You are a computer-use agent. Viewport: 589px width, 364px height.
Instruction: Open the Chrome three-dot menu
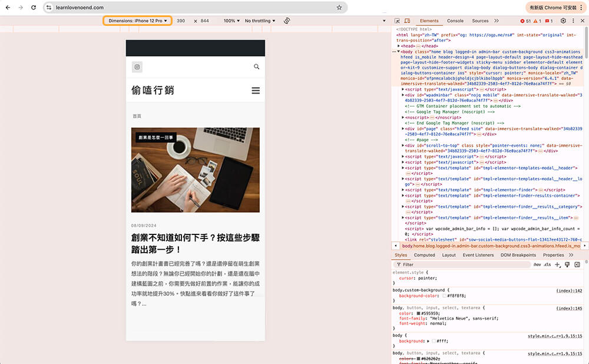point(581,8)
